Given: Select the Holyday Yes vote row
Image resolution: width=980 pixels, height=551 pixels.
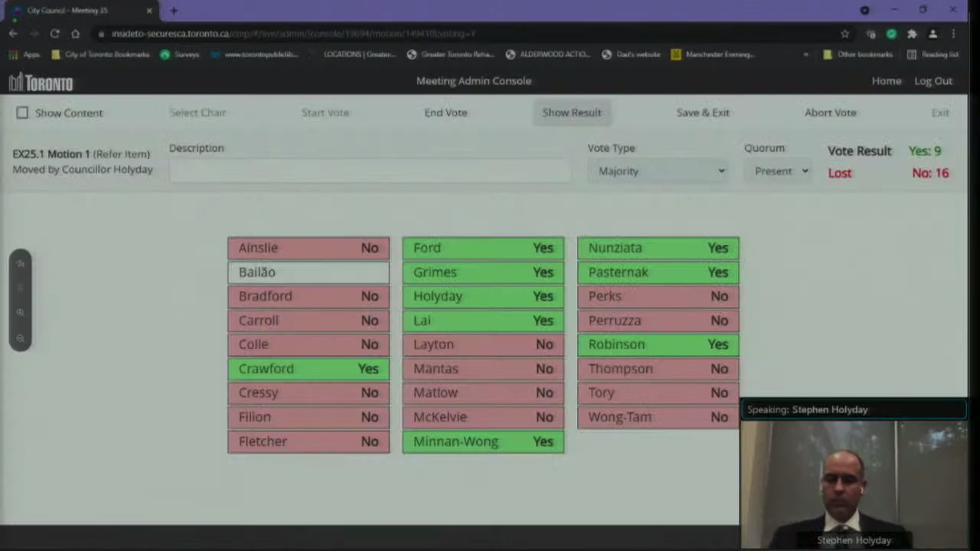Looking at the screenshot, I should pyautogui.click(x=483, y=296).
